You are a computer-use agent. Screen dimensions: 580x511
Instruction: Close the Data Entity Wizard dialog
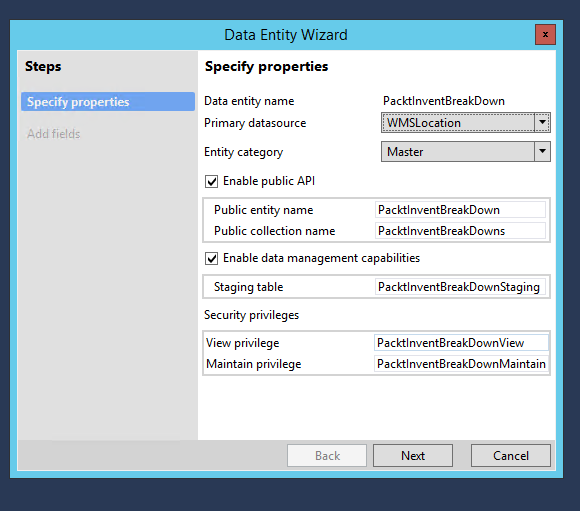click(545, 34)
